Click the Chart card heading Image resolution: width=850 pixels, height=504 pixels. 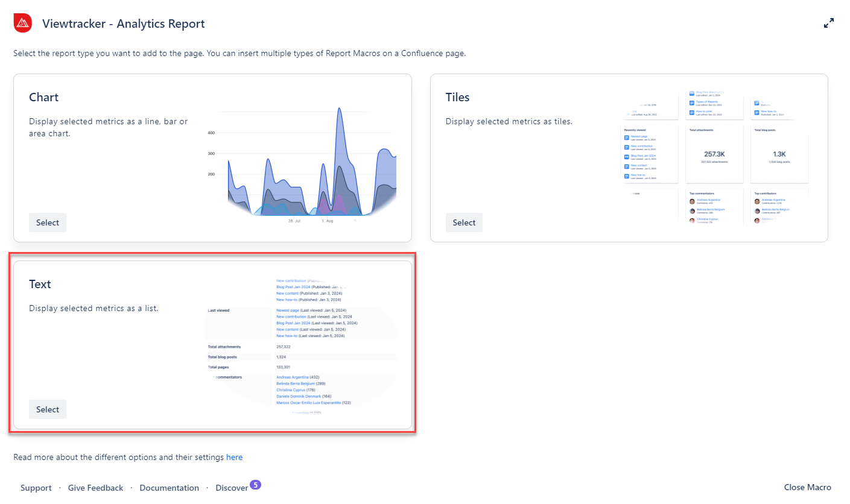[44, 97]
